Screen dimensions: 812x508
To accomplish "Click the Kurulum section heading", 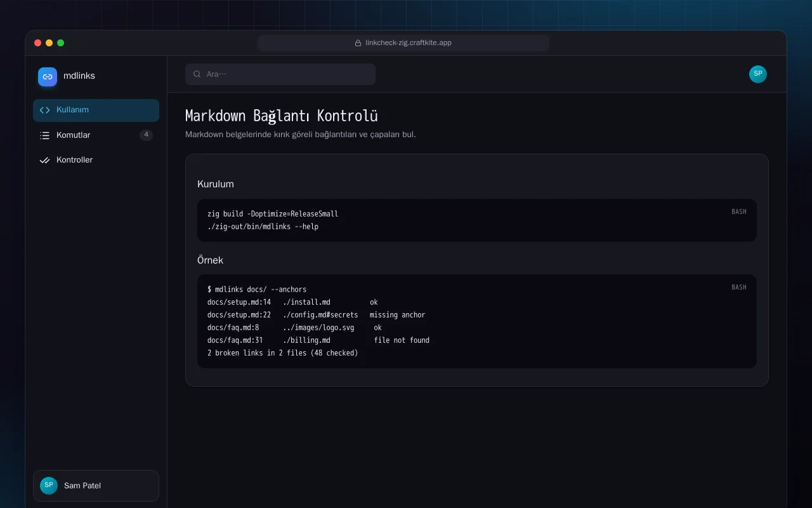I will tap(216, 184).
